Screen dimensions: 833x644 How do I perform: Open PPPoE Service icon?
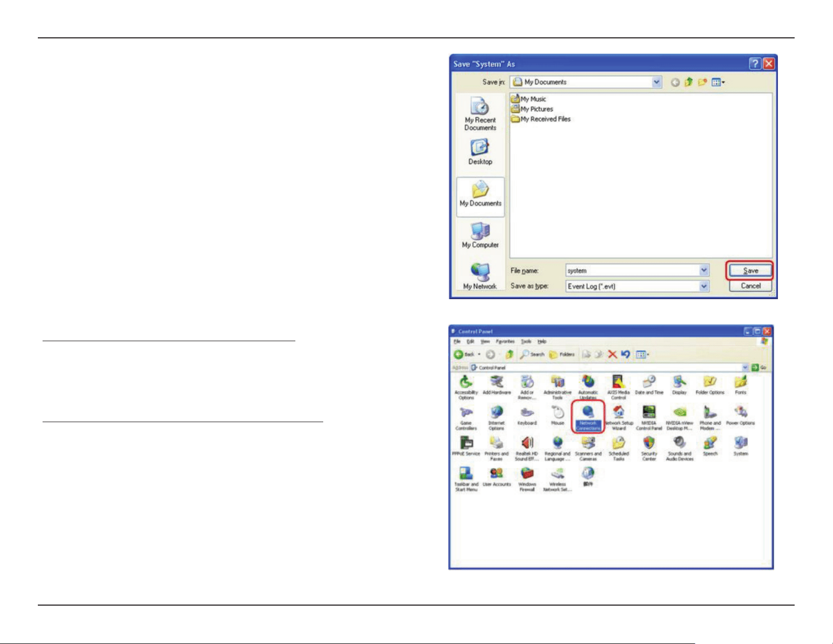(466, 446)
